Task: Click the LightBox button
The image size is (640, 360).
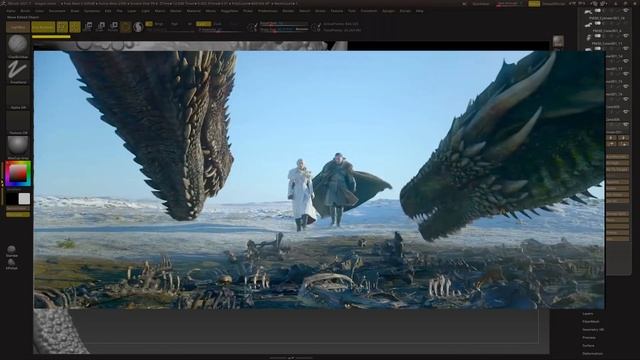Action: pyautogui.click(x=18, y=27)
